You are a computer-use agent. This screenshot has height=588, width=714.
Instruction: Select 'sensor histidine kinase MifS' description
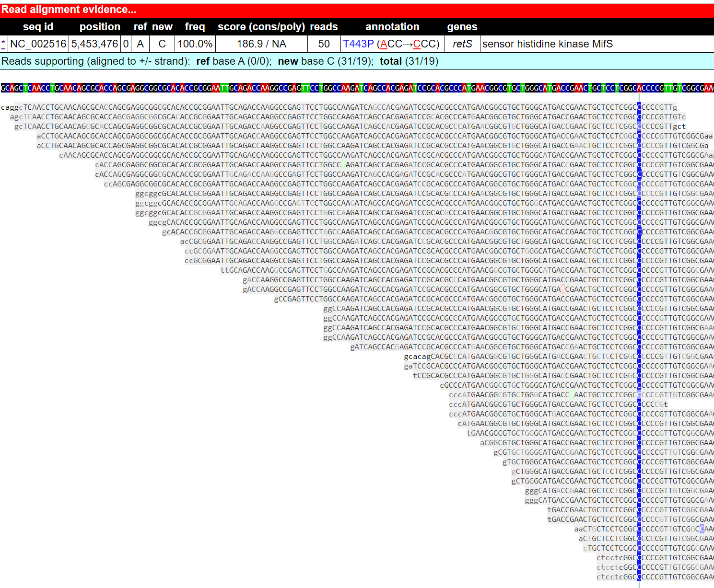[548, 44]
